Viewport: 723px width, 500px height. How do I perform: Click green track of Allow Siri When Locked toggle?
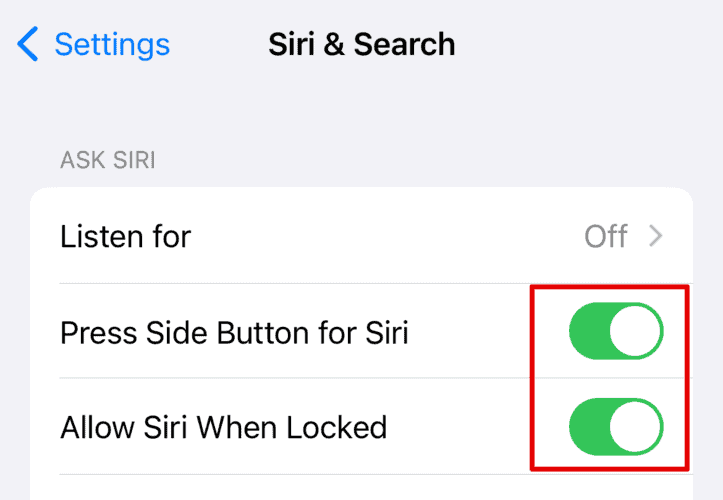[590, 428]
